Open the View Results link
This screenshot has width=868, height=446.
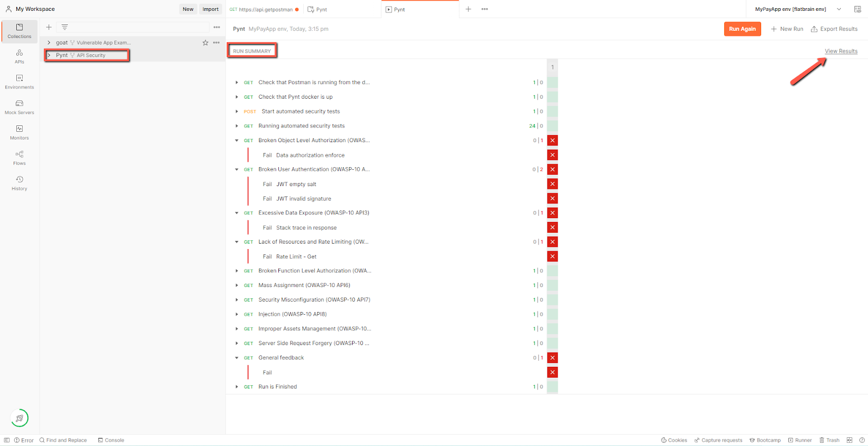click(841, 51)
